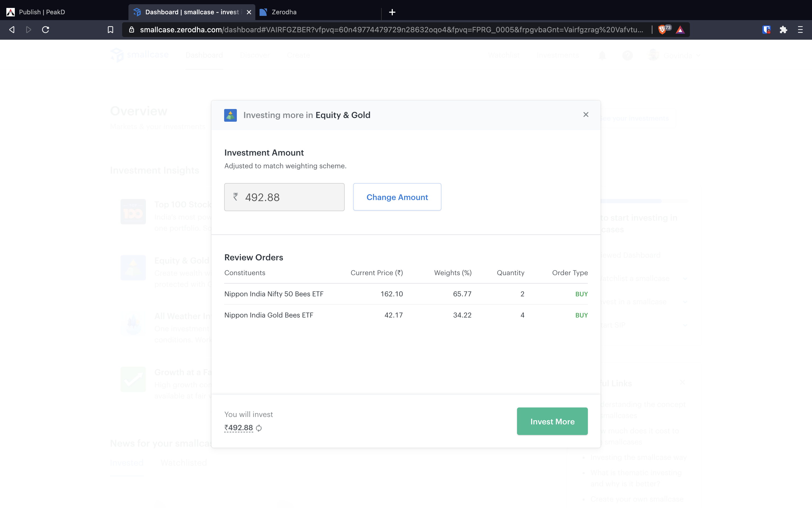Focus the investment amount field showing 492.88
This screenshot has width=812, height=508.
point(284,197)
